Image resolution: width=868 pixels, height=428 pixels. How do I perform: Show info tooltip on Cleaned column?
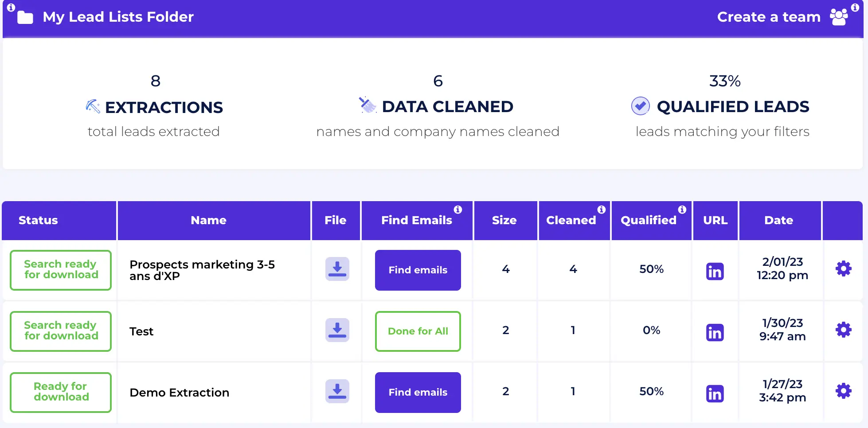[602, 210]
